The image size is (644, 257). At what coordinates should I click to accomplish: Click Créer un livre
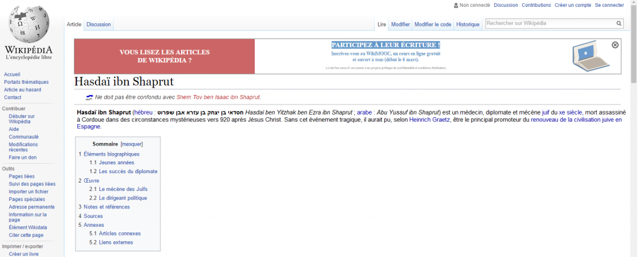(x=24, y=254)
